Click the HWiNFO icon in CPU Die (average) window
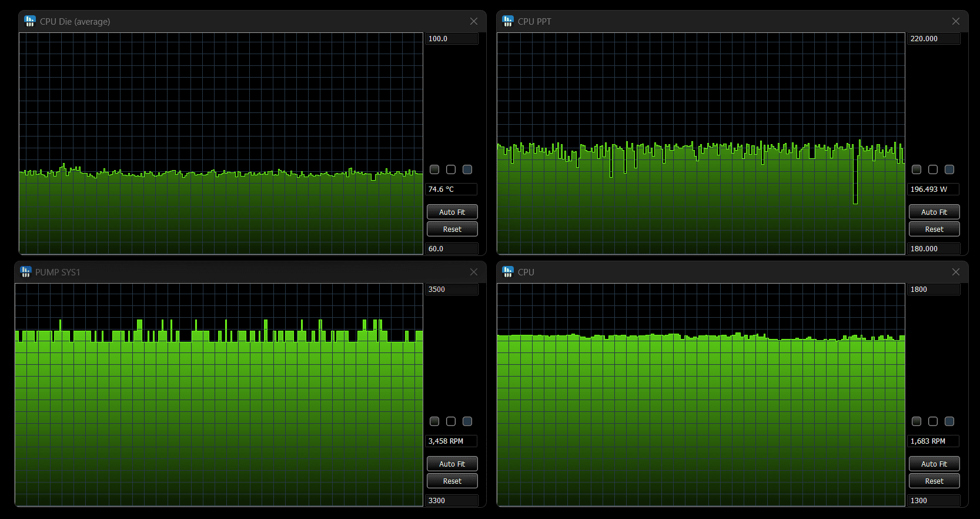The width and height of the screenshot is (980, 519). 30,21
